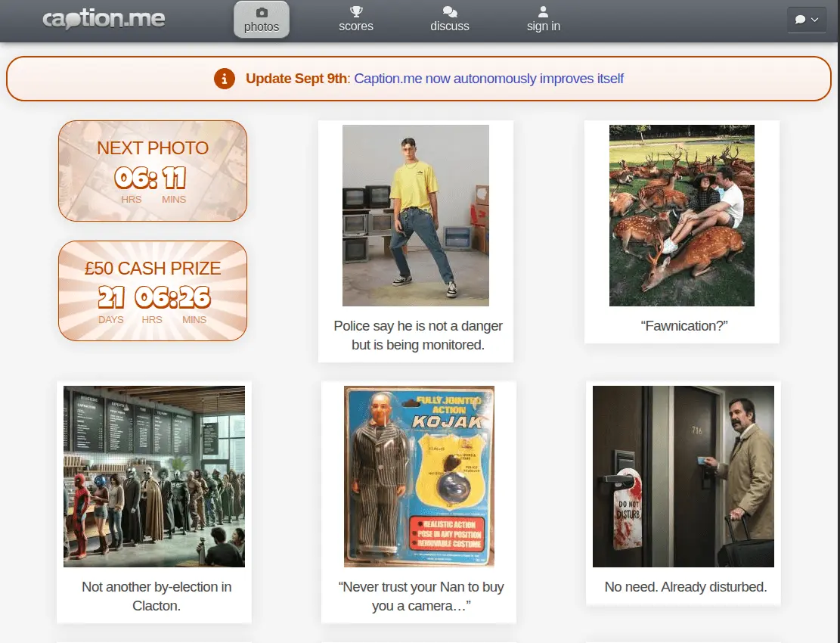Click the £50 CASH PRIZE heading
840x643 pixels.
153,268
